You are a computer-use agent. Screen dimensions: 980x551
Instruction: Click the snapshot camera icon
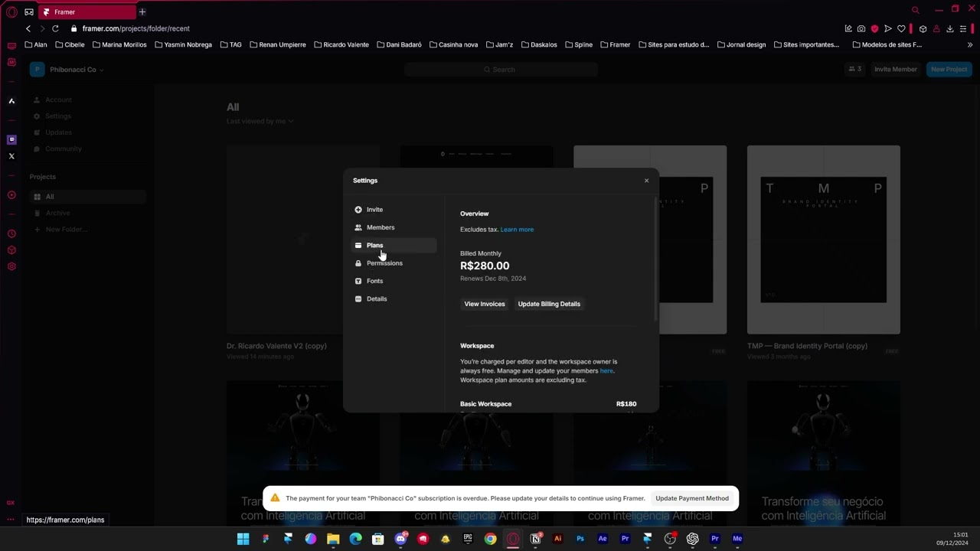tap(861, 28)
